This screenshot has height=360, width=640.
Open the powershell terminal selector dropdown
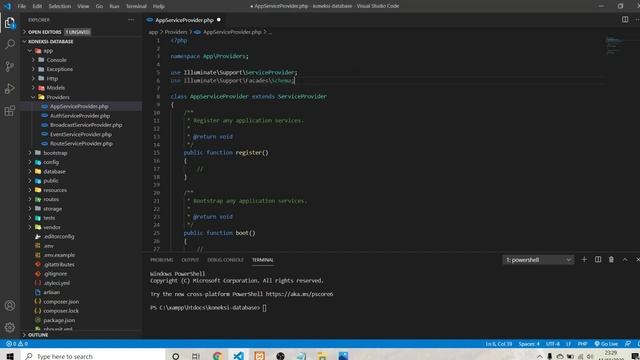pos(538,260)
